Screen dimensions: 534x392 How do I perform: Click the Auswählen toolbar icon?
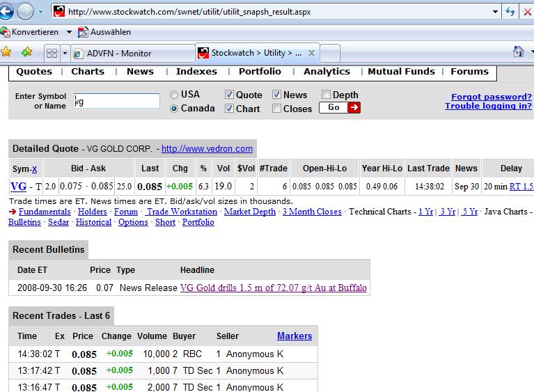(84, 32)
